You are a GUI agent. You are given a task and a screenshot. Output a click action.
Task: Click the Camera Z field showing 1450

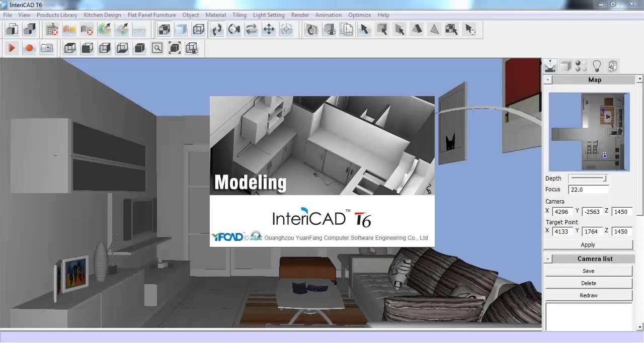pyautogui.click(x=621, y=212)
